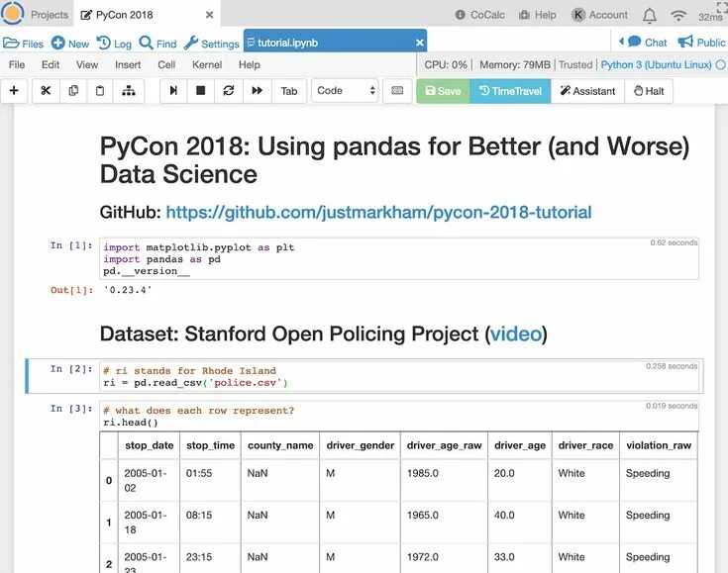Click the county_name column header
The height and width of the screenshot is (573, 728).
(280, 445)
